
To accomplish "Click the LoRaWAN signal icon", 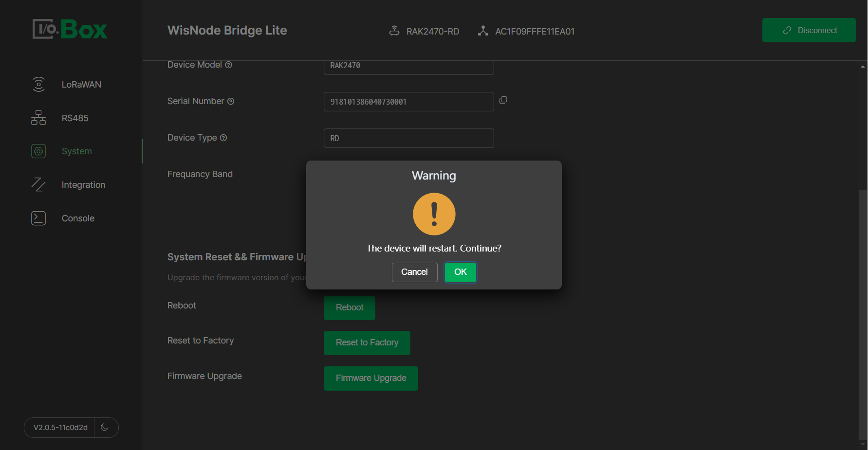I will point(38,84).
